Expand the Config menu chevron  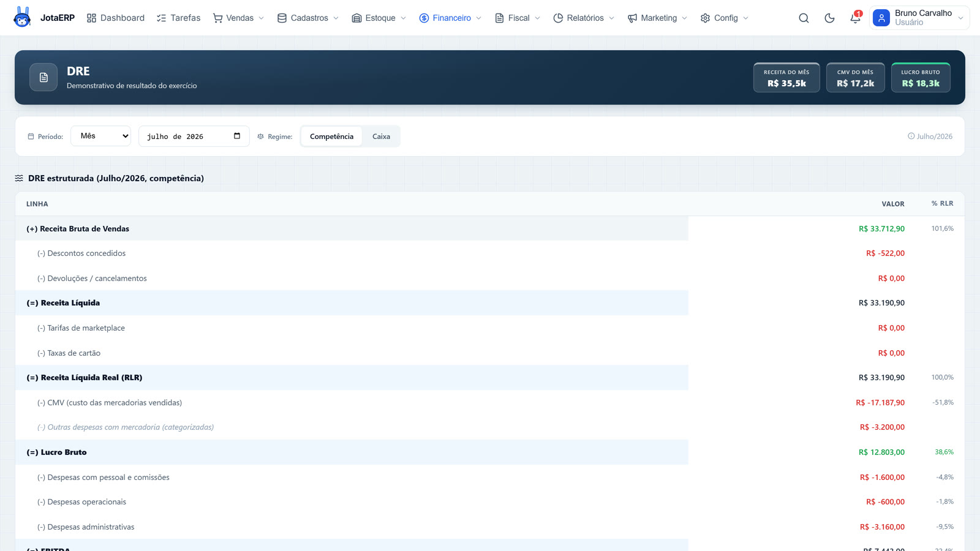click(x=746, y=18)
